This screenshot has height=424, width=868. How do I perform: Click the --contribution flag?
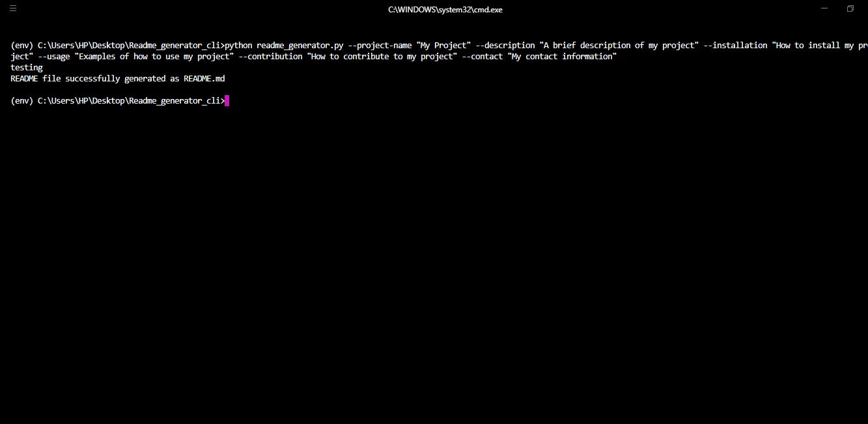click(x=270, y=57)
